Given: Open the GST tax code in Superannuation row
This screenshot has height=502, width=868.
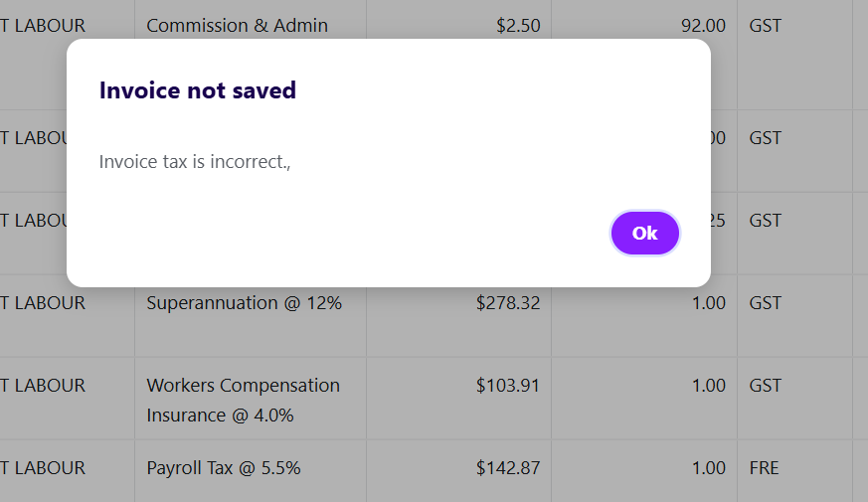Looking at the screenshot, I should point(766,303).
